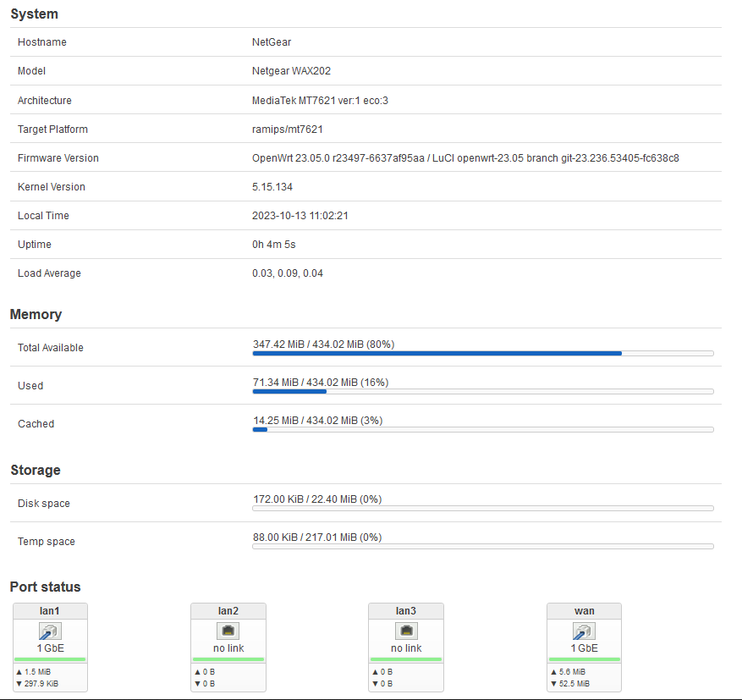Click the lan1 connected port icon
This screenshot has width=742, height=700.
(x=50, y=631)
